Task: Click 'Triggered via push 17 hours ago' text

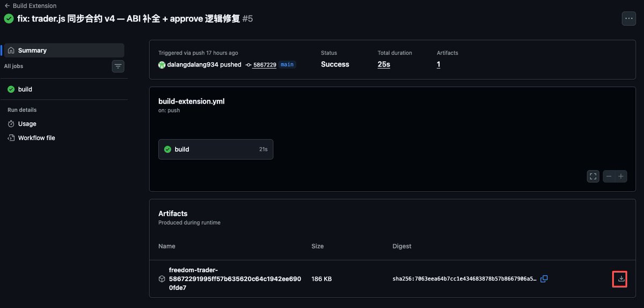Action: [198, 53]
